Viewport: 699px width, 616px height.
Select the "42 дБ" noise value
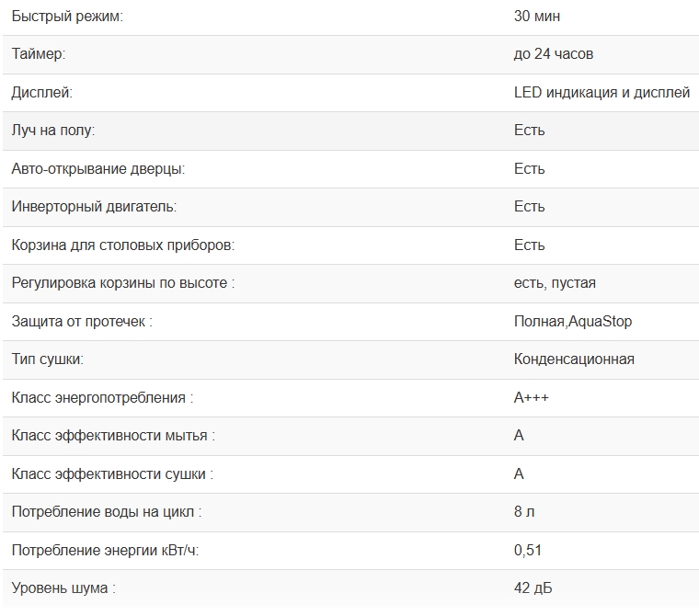[x=533, y=588]
